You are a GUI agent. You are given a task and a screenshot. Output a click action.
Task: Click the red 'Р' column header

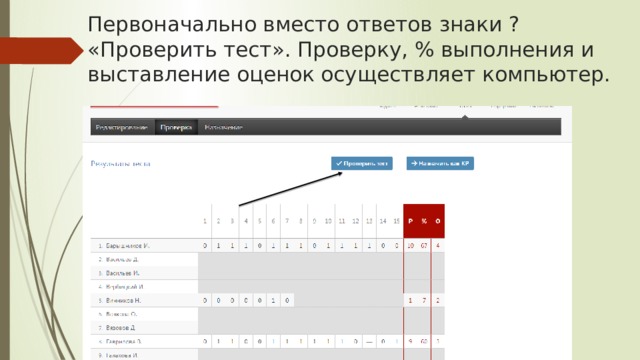[x=410, y=221]
